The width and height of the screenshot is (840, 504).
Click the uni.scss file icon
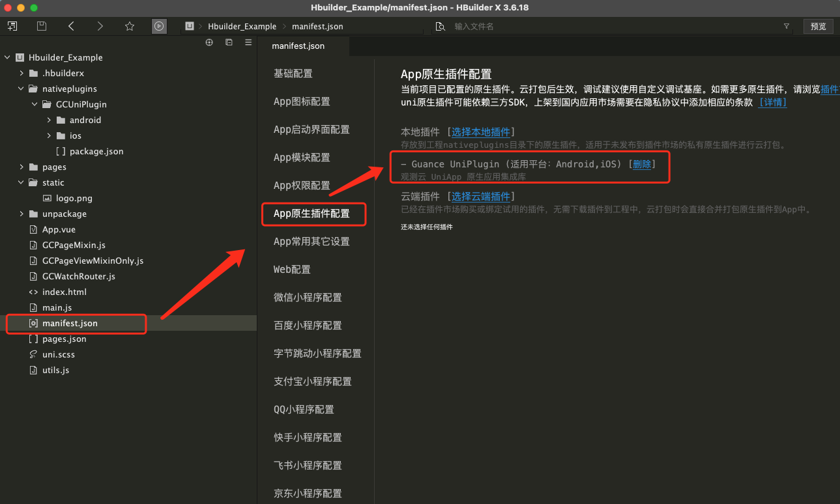click(x=33, y=354)
